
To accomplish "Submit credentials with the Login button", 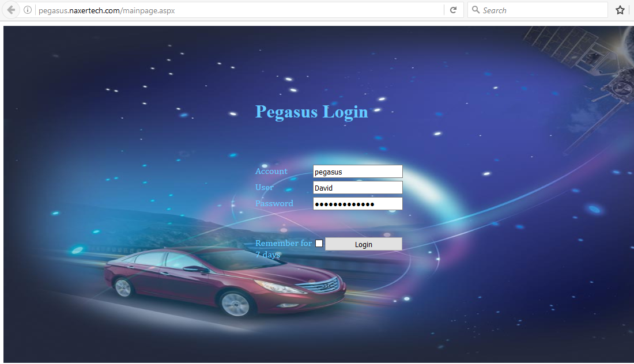I will pos(364,244).
